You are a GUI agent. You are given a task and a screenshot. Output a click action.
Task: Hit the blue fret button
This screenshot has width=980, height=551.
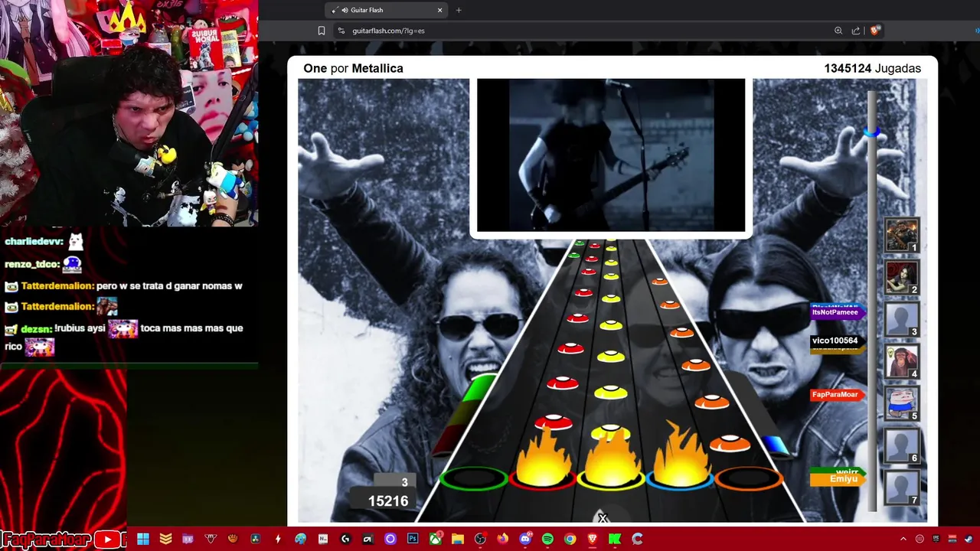[x=680, y=480]
